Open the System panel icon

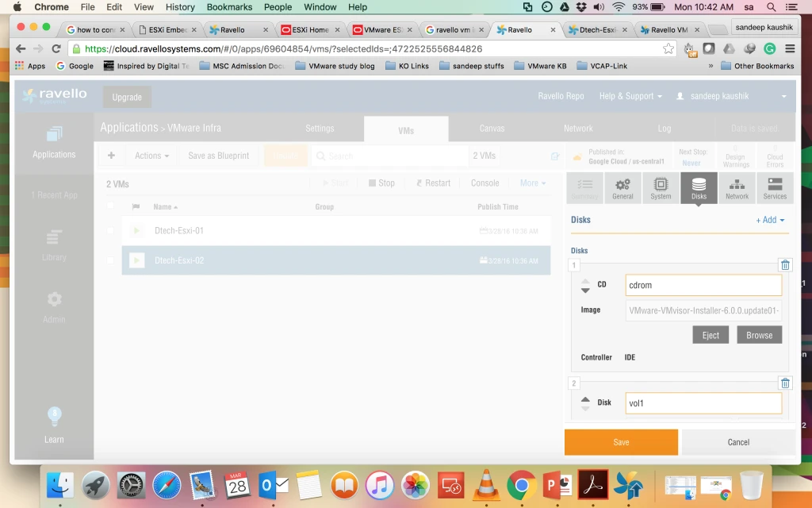pos(661,188)
